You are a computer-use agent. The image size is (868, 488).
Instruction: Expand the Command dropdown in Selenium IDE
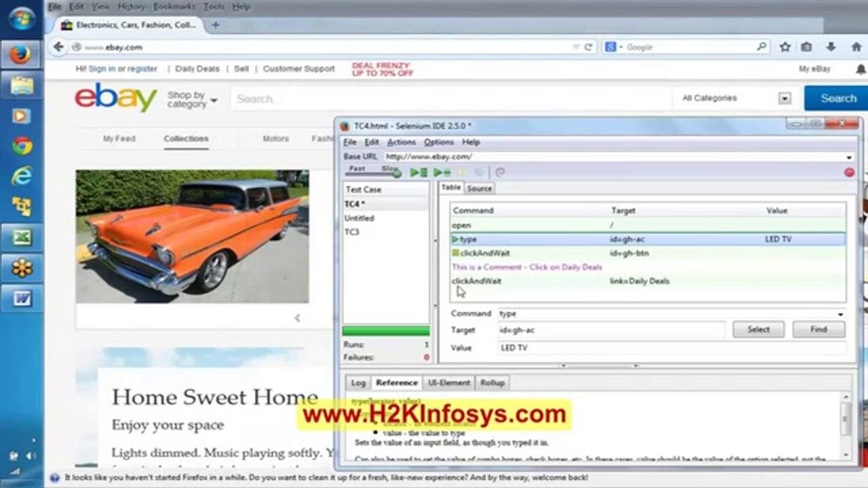click(840, 314)
